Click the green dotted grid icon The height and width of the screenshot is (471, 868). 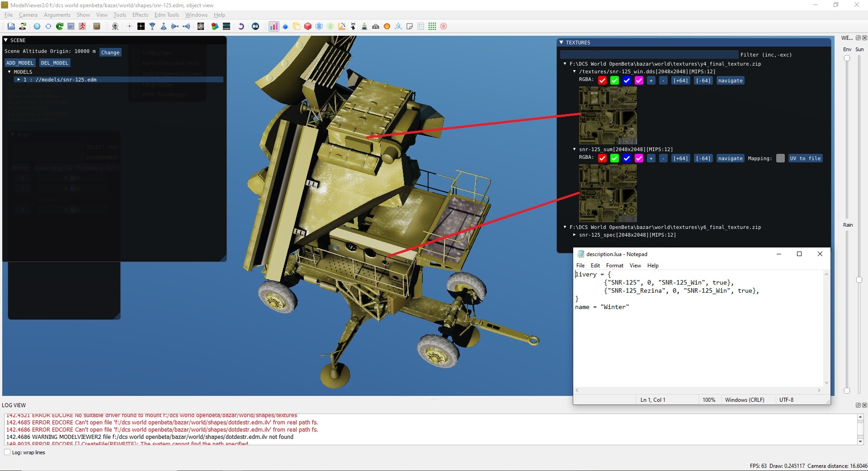pyautogui.click(x=432, y=26)
